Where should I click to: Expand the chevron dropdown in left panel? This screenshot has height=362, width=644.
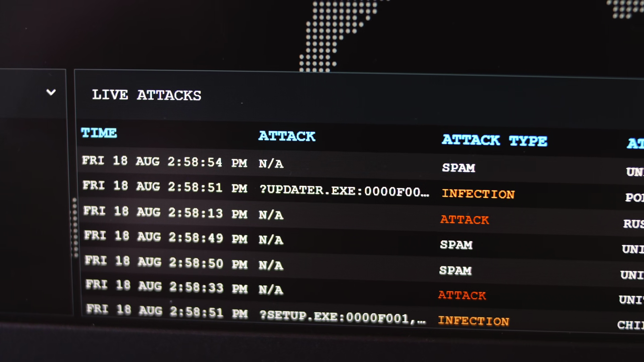coord(51,92)
